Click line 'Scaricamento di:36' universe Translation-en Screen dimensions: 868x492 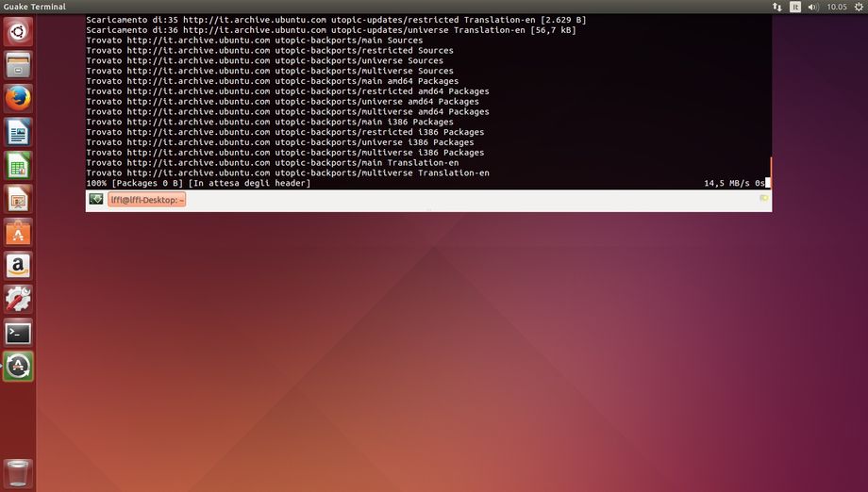[x=331, y=30]
